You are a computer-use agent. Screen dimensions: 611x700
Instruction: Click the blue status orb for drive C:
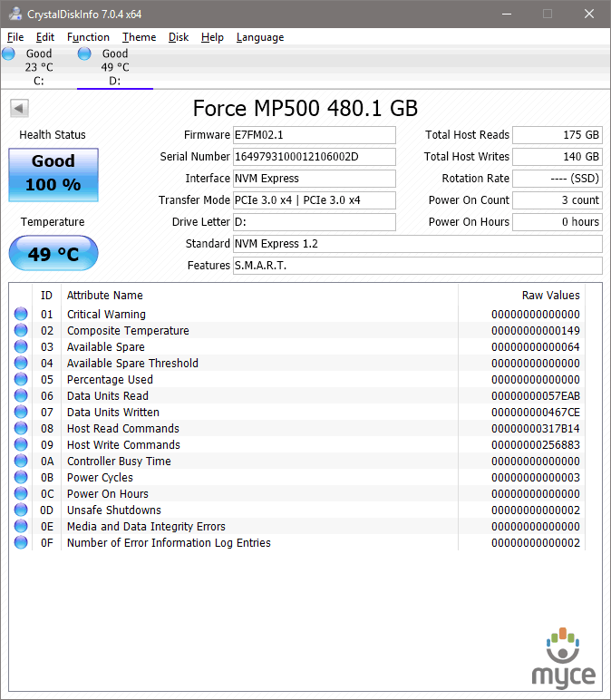point(8,54)
